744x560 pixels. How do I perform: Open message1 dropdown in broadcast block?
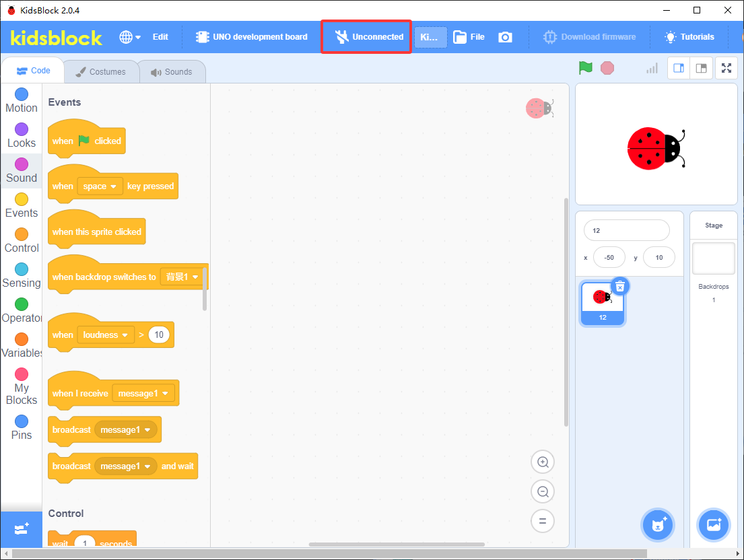point(126,429)
